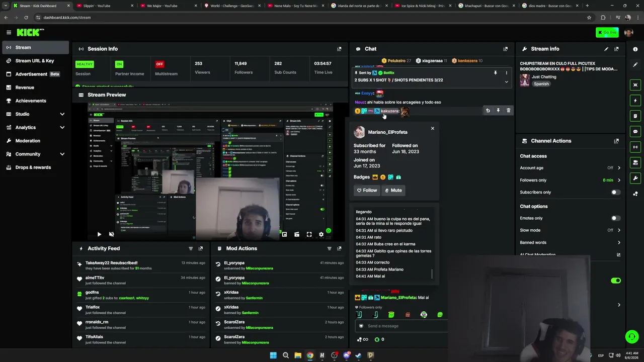This screenshot has width=644, height=362.
Task: Open File Explorer from the taskbar
Action: pos(298,355)
